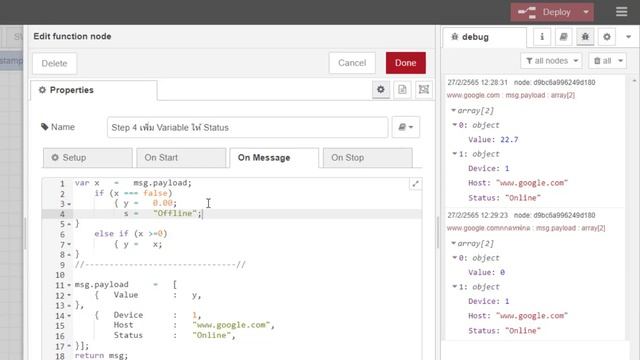
Task: Fold code at line 3 arrow
Action: click(x=69, y=204)
